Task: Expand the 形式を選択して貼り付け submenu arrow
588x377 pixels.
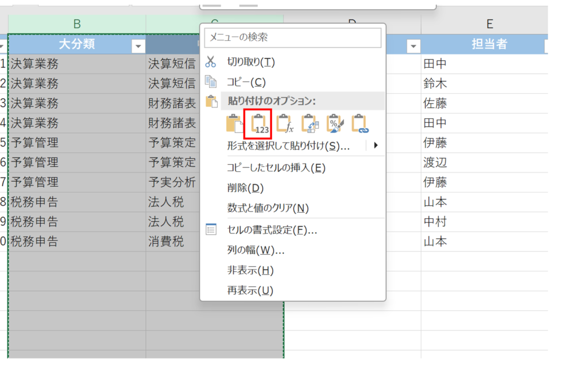Action: click(376, 145)
